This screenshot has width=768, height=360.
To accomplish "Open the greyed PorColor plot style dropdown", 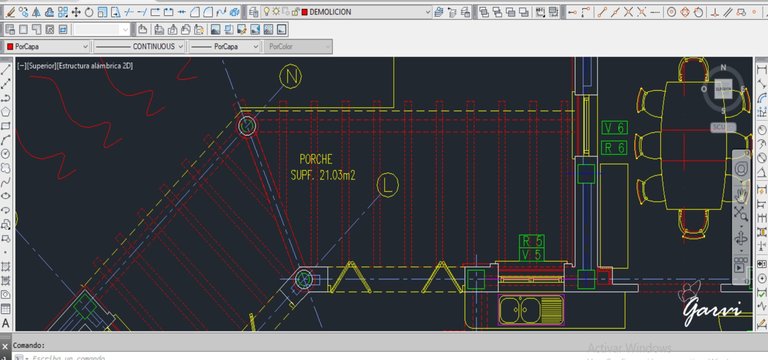I will (298, 47).
